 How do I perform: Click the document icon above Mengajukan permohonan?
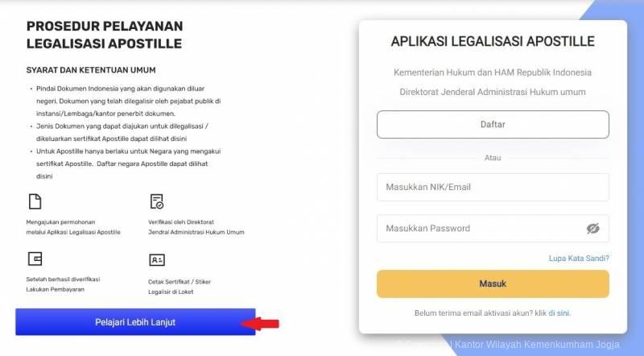pos(35,202)
